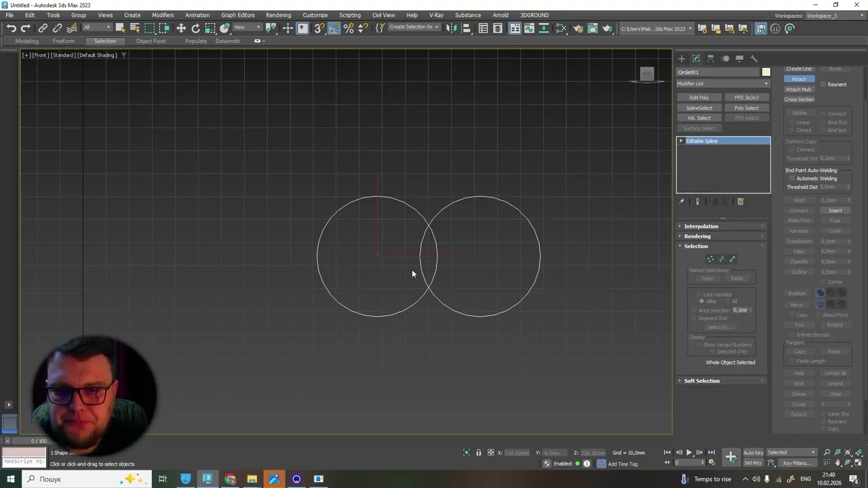Activate Bind to Space Warp tool

click(72, 28)
